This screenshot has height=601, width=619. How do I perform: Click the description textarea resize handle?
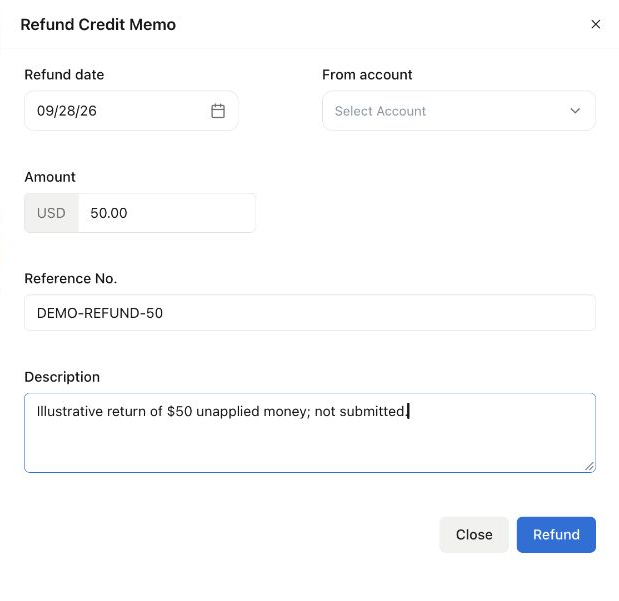point(589,466)
